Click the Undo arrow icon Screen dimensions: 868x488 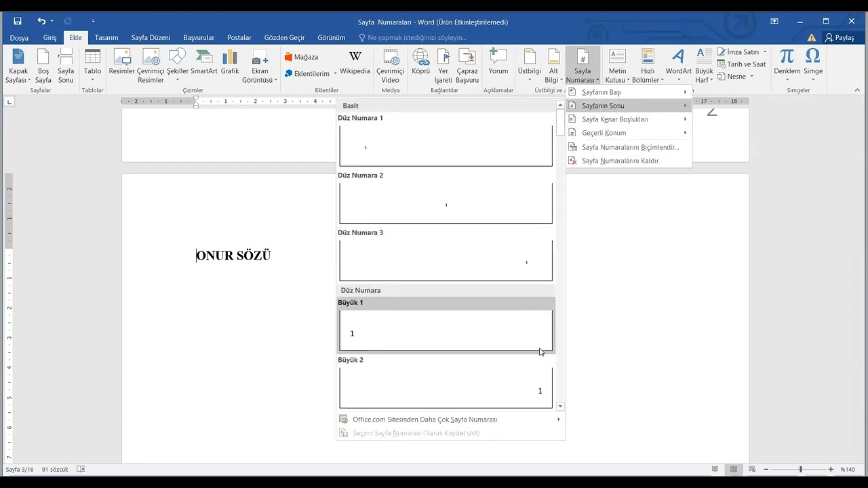41,21
